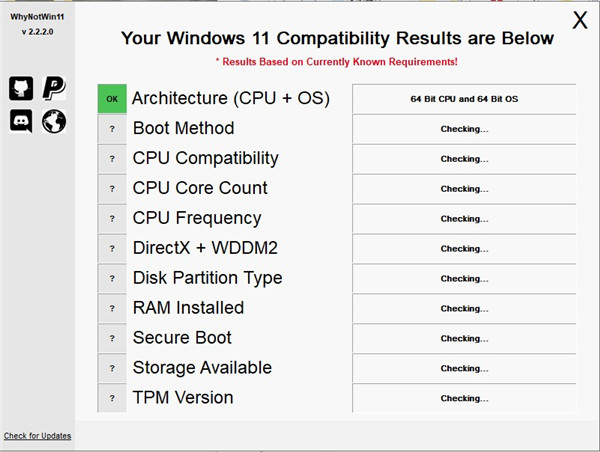Viewport: 600px width, 452px height.
Task: Click the PayPal donate icon
Action: (x=54, y=88)
